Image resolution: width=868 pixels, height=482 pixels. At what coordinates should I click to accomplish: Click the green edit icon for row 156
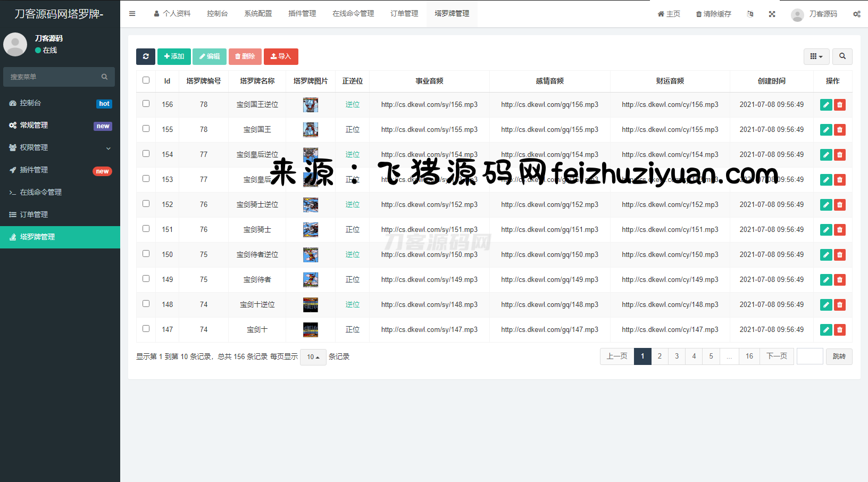[825, 105]
